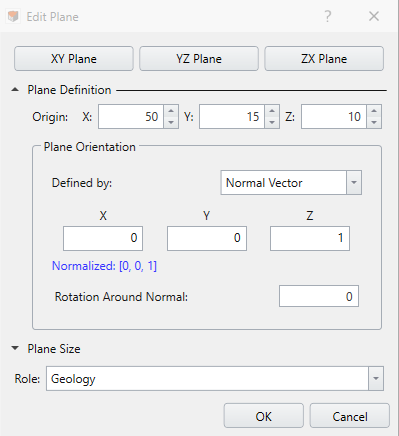Focus the Origin Y field
399x436 pixels.
pos(232,117)
